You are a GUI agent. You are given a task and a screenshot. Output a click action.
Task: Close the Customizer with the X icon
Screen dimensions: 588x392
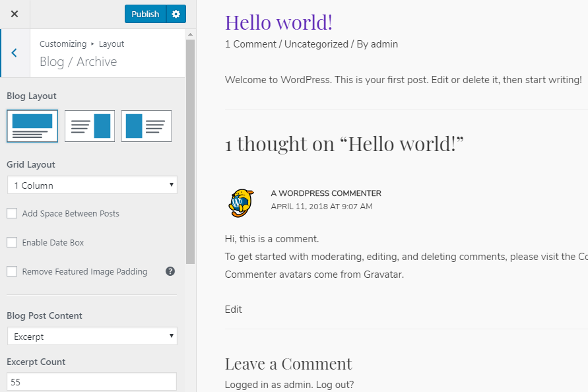tap(15, 15)
